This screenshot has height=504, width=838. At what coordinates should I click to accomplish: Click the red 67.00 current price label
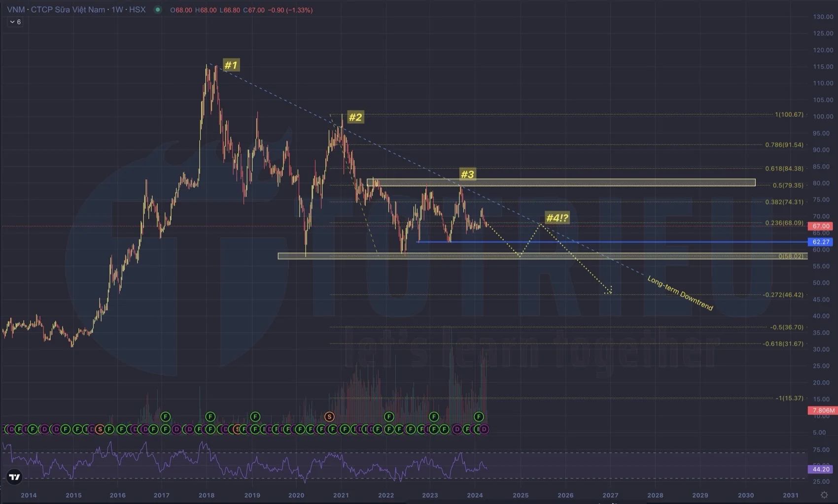pos(821,226)
